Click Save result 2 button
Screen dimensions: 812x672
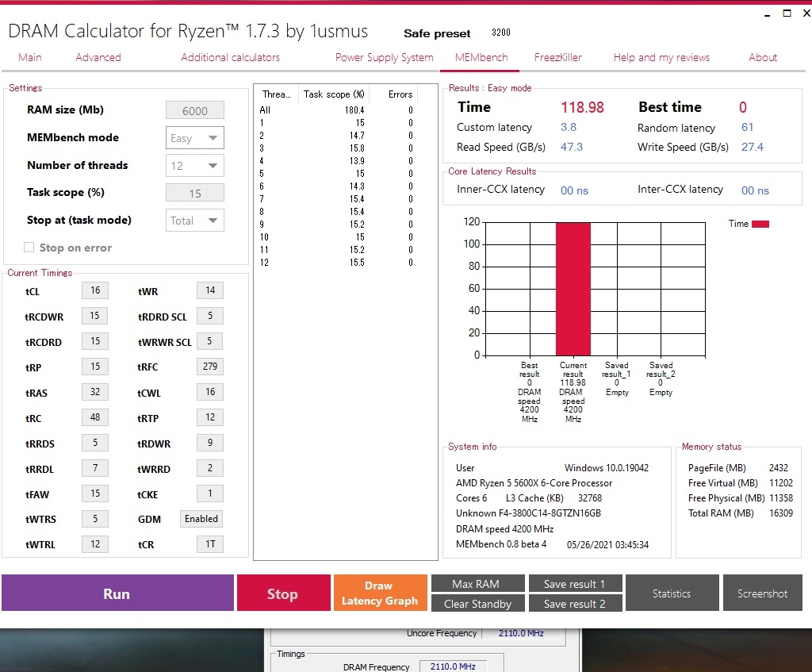pos(575,603)
